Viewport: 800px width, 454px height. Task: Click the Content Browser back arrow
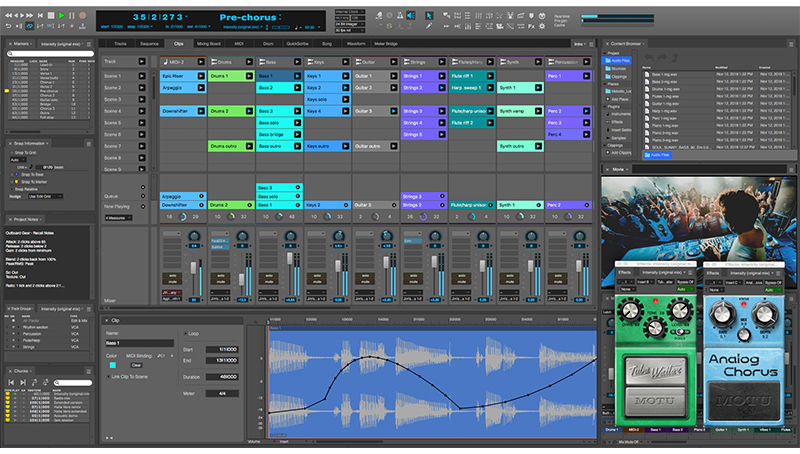click(x=649, y=58)
